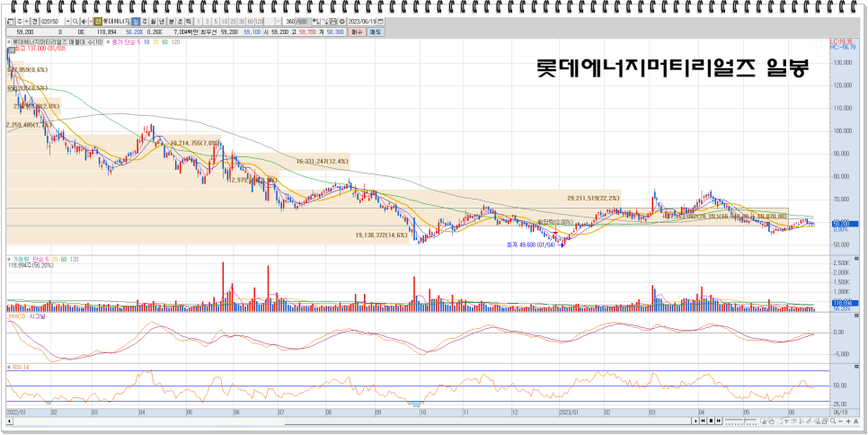The height and width of the screenshot is (435, 868).
Task: Click the 종가 단순 moving average marker square
Action: pos(109,42)
